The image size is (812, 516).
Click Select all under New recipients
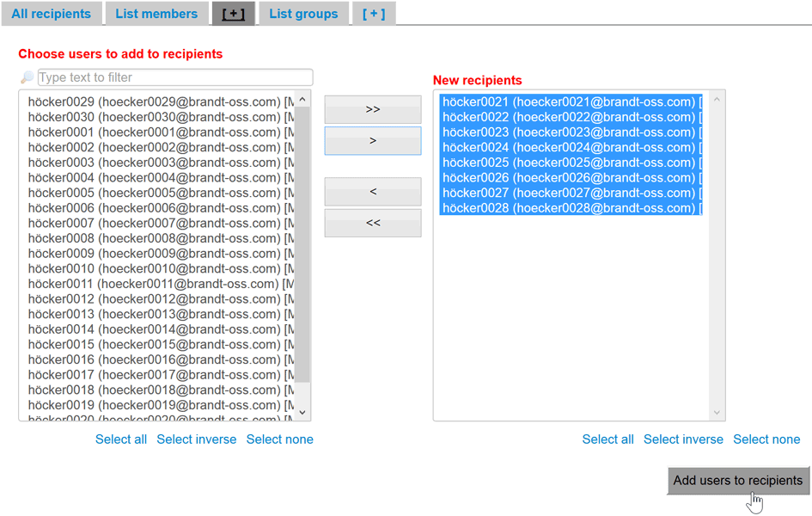pos(607,439)
